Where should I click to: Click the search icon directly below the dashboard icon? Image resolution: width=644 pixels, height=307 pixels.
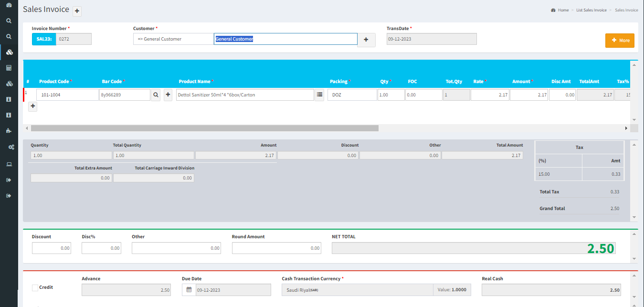pos(9,21)
